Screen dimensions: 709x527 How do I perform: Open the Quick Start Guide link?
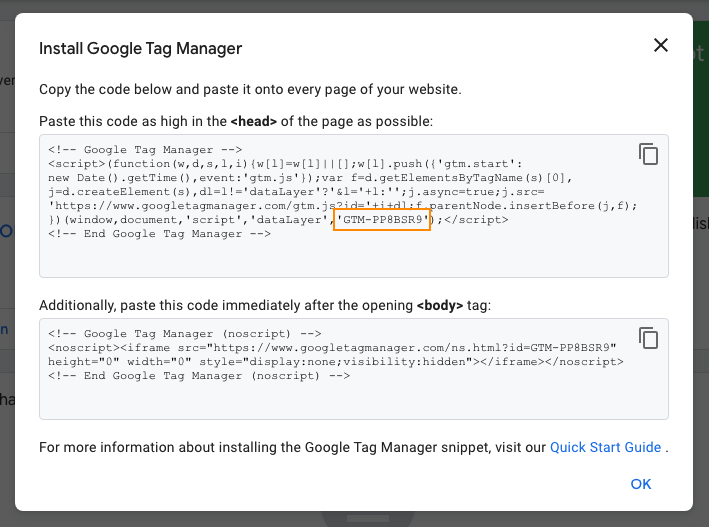point(605,447)
